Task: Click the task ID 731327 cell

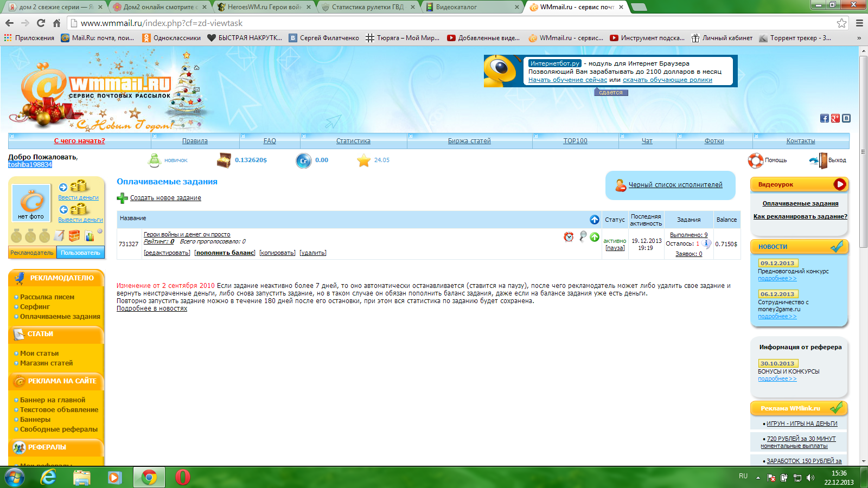Action: coord(129,244)
